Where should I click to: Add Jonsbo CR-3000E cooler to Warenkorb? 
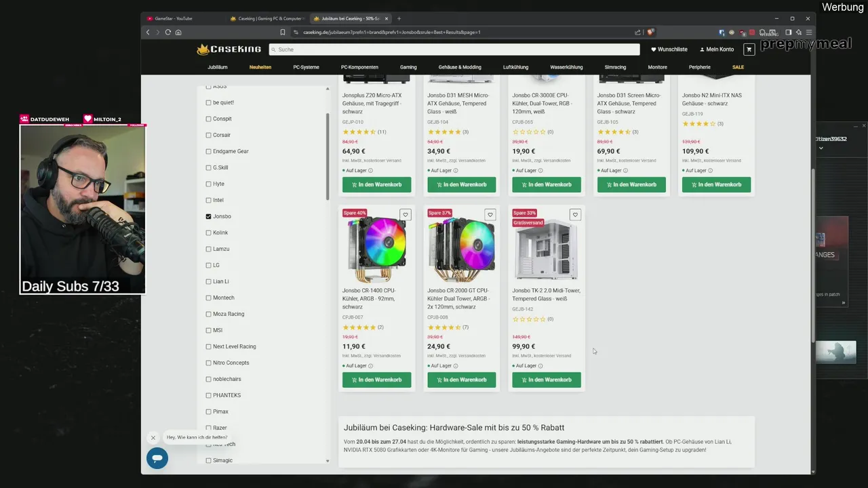coord(547,184)
